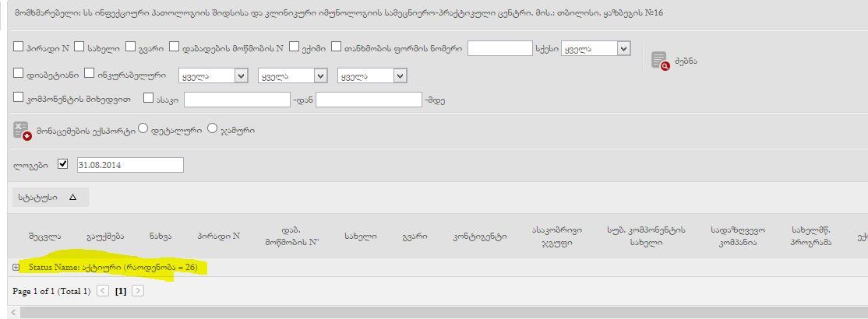Click the consent form number input field
This screenshot has height=319, width=868.
pos(499,48)
